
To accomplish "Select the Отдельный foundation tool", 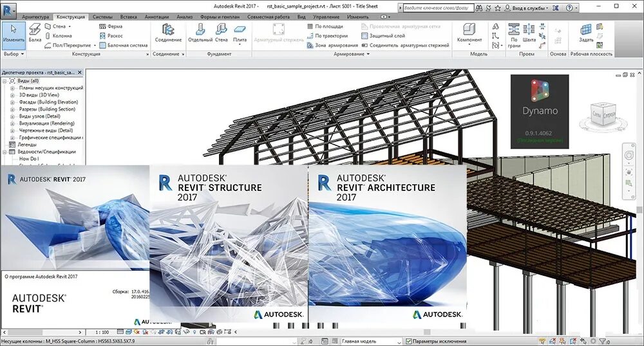I will pos(200,33).
